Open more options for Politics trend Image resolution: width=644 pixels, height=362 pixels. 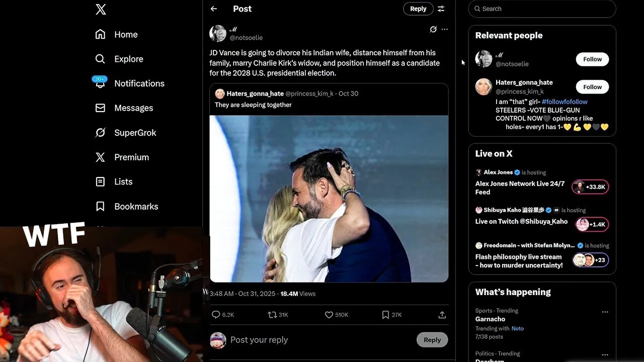coord(605,354)
